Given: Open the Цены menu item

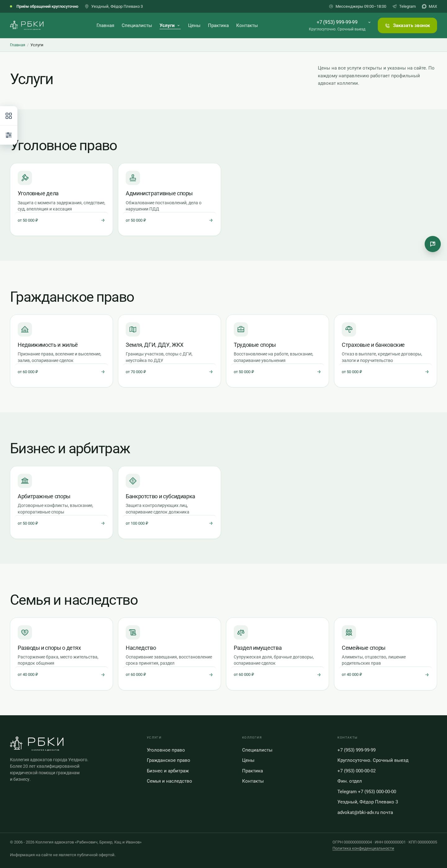Looking at the screenshot, I should tap(194, 25).
